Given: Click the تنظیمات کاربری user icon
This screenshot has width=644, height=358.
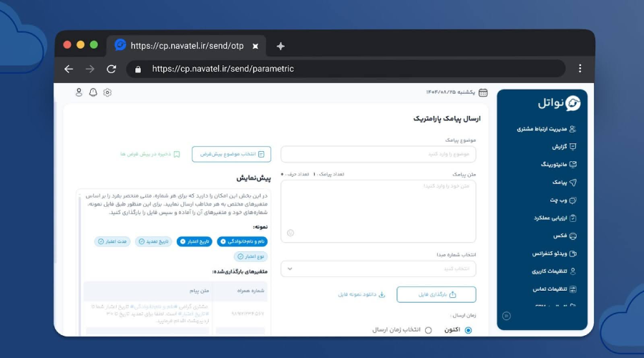Looking at the screenshot, I should click(573, 271).
